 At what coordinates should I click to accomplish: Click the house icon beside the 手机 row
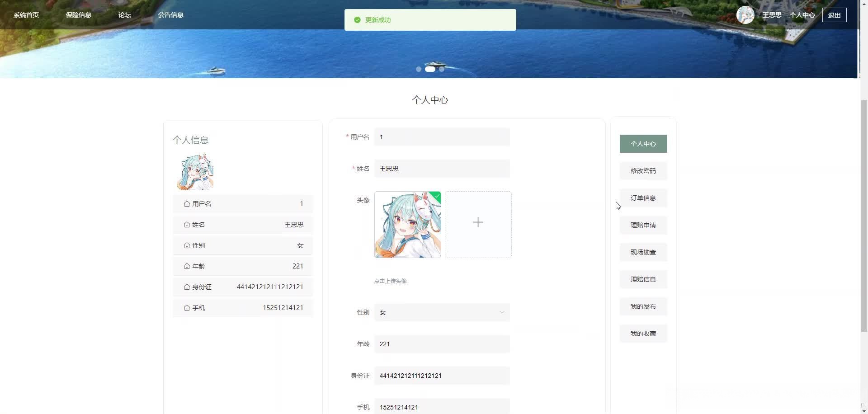click(187, 307)
